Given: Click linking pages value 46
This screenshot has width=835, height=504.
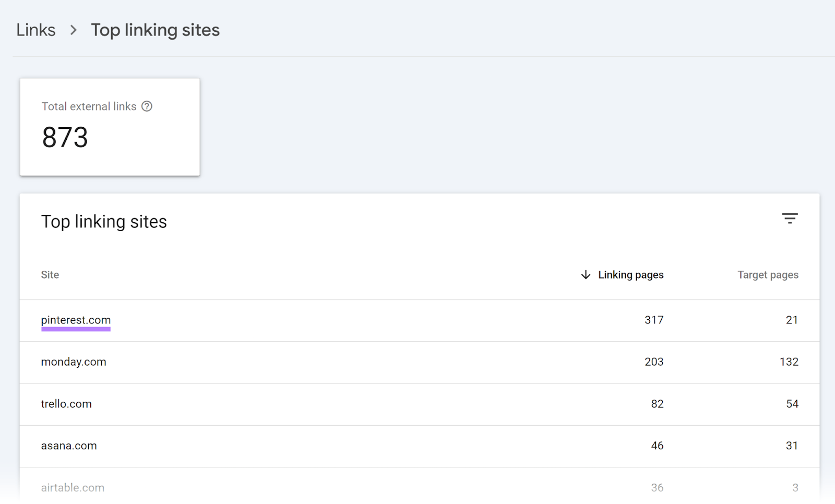Looking at the screenshot, I should click(658, 446).
